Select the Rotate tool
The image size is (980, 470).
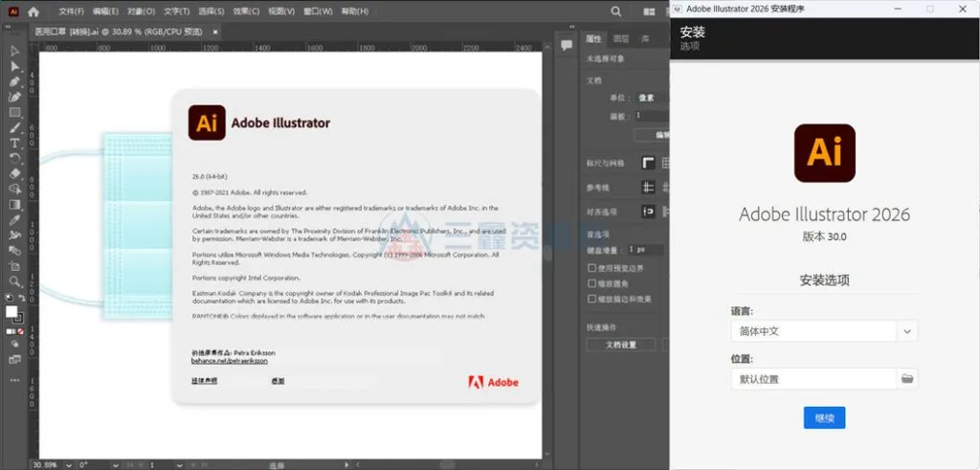[14, 158]
